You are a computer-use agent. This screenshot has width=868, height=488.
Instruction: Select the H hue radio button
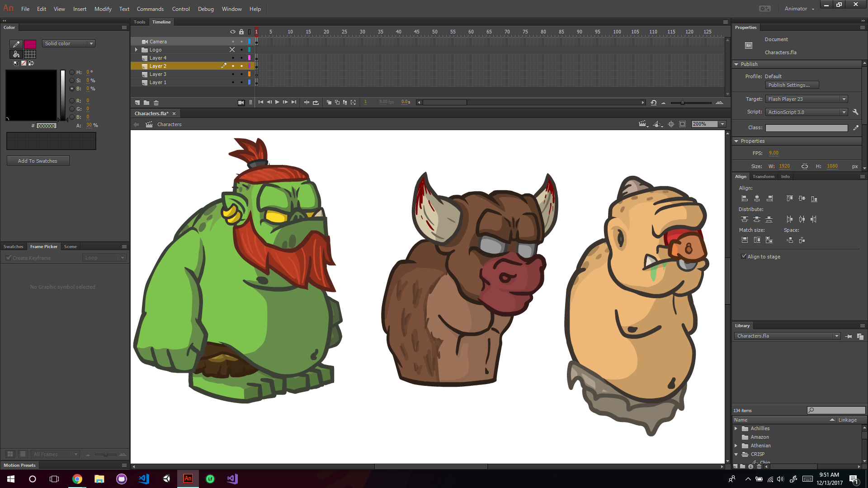72,72
